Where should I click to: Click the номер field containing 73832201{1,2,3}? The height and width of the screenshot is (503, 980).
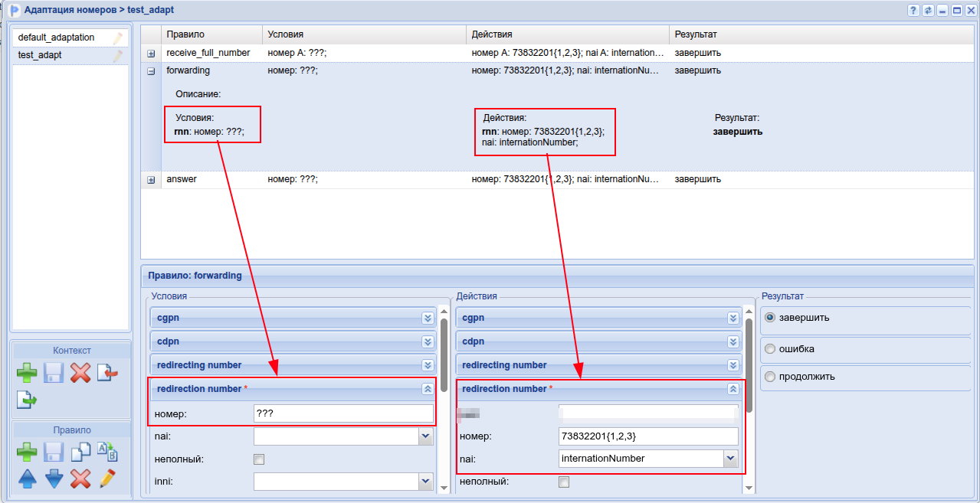point(648,436)
